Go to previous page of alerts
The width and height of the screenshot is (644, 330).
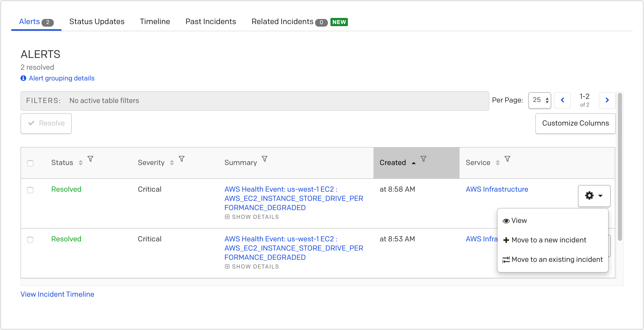pyautogui.click(x=562, y=100)
